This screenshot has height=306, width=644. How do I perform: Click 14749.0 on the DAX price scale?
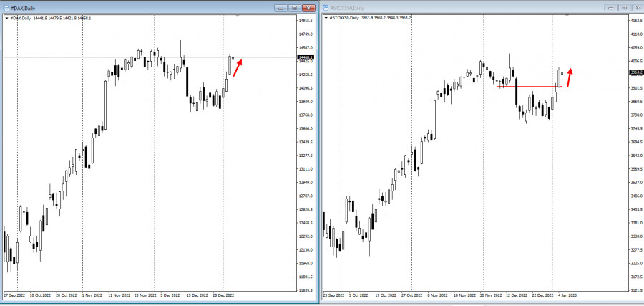click(x=307, y=34)
